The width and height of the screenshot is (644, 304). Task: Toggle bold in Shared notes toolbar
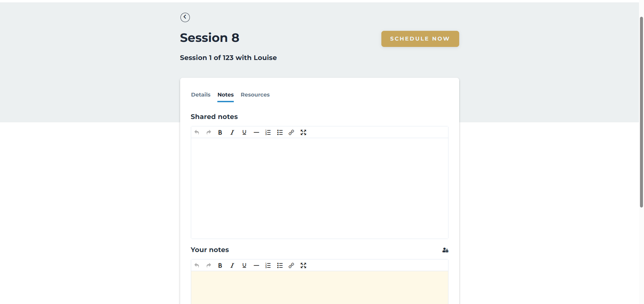(220, 132)
